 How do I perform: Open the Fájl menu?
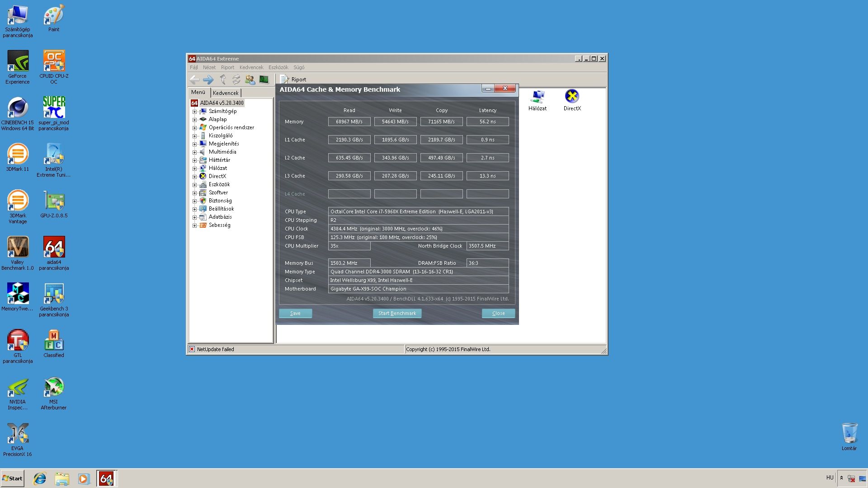click(194, 67)
